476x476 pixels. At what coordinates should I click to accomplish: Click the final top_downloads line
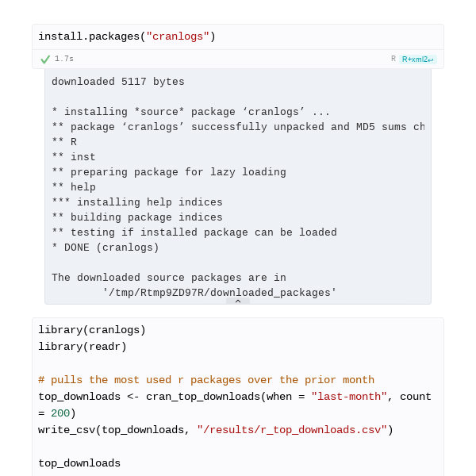click(79, 463)
